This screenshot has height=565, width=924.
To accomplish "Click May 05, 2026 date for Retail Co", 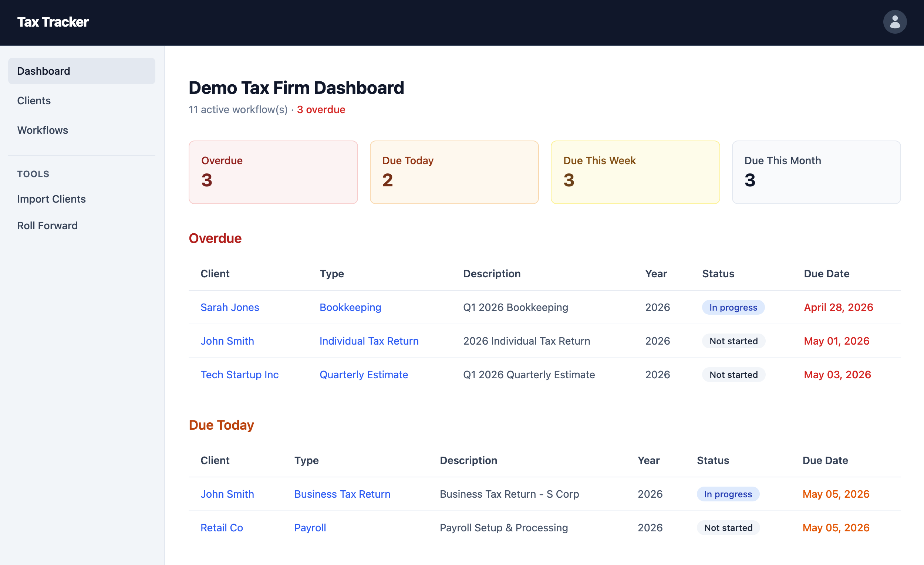I will [x=836, y=528].
